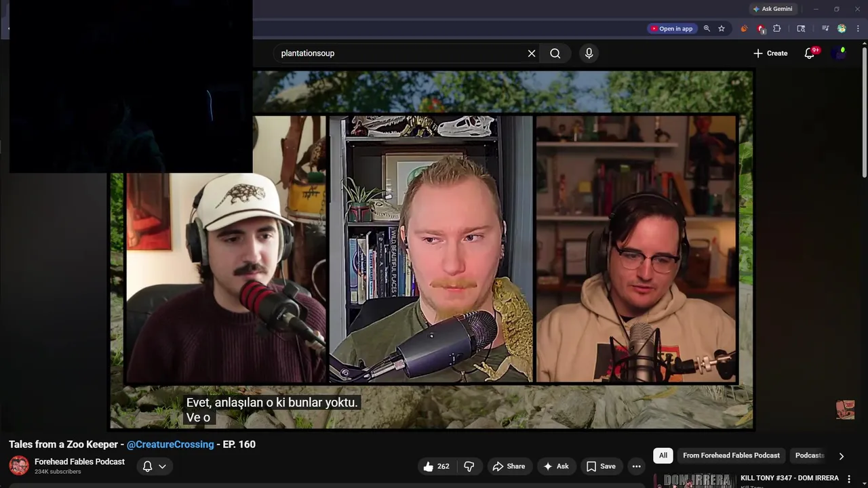Click the video player to pause playback
868x488 pixels.
tap(431, 249)
